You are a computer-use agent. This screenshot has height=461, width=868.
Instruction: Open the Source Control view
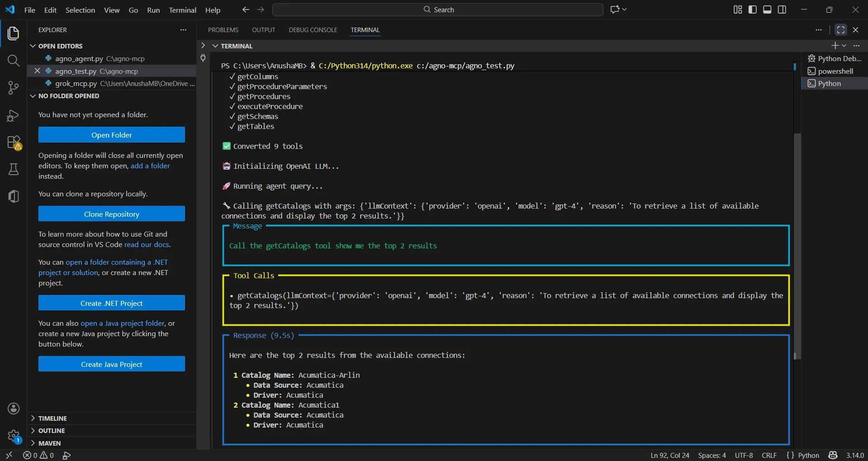[x=14, y=88]
